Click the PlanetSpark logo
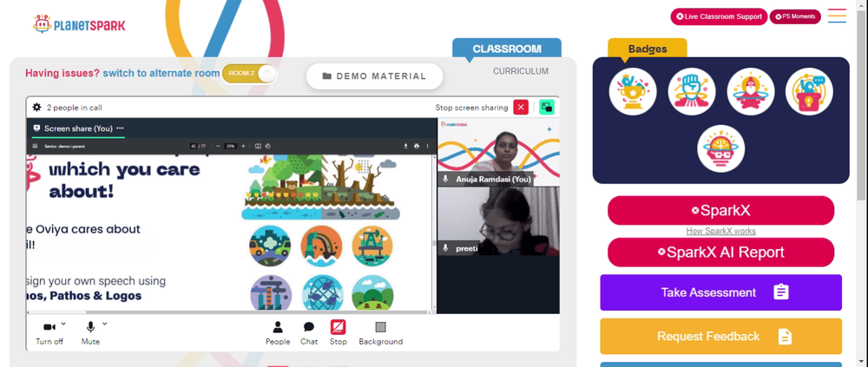This screenshot has height=367, width=868. point(79,24)
